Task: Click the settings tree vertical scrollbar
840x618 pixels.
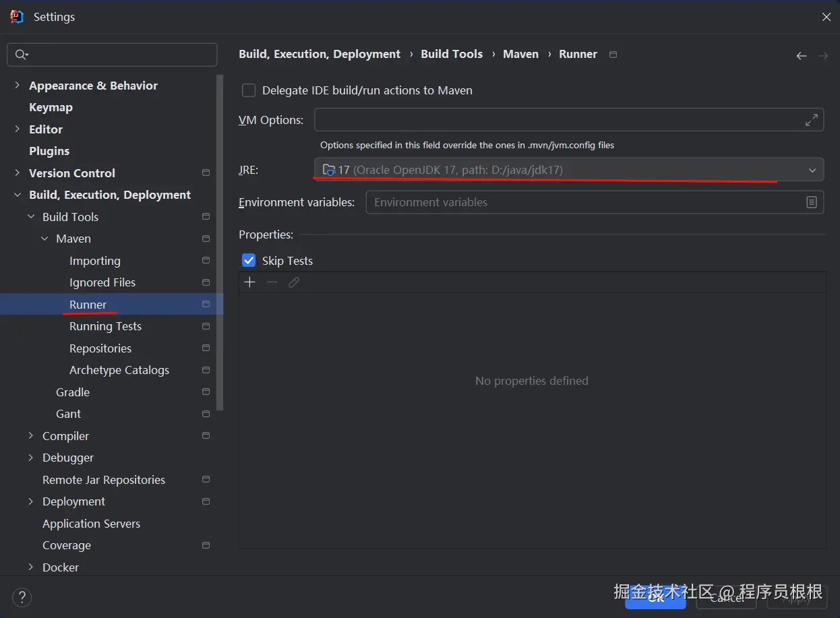Action: coord(220,243)
